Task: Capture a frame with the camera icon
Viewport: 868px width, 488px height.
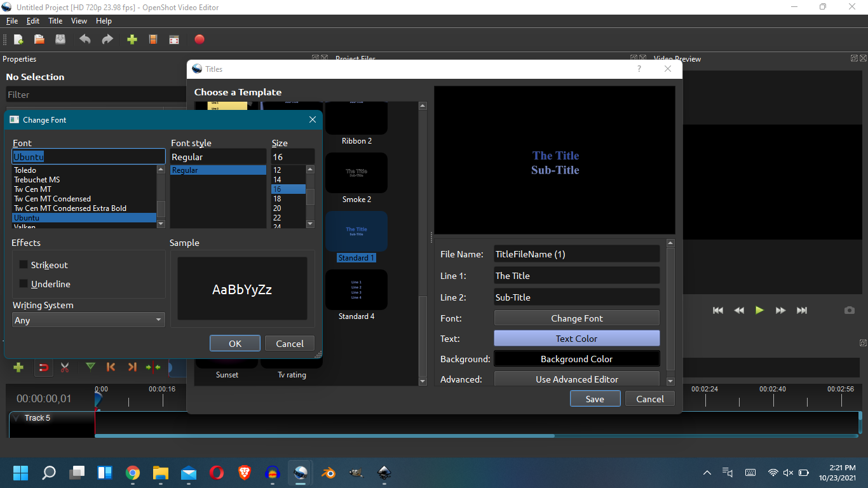Action: tap(850, 310)
